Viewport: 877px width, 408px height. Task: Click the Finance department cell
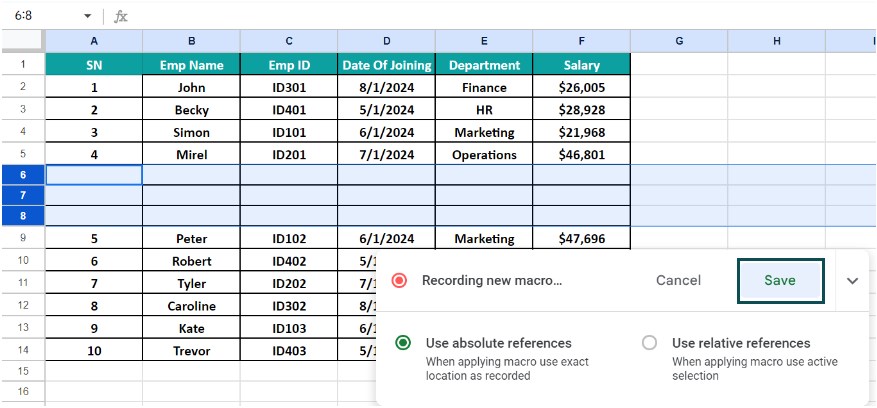click(484, 87)
